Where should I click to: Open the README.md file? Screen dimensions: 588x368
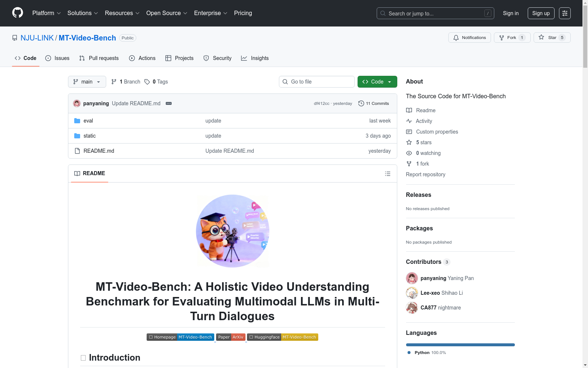[x=99, y=151]
